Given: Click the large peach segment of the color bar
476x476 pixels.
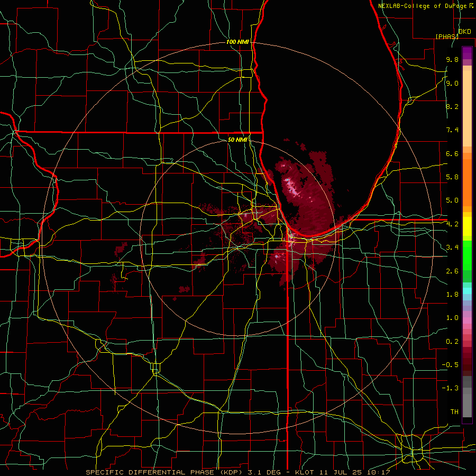Looking at the screenshot, I should tap(467, 109).
